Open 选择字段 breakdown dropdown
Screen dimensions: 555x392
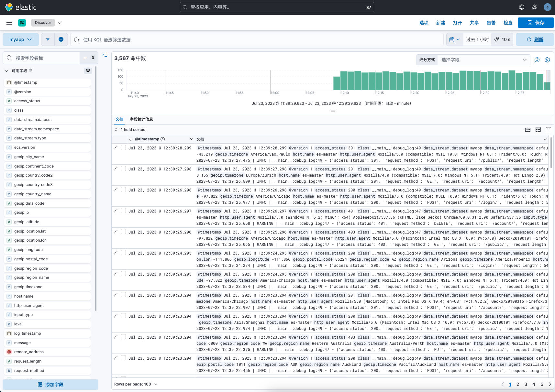[x=484, y=60]
